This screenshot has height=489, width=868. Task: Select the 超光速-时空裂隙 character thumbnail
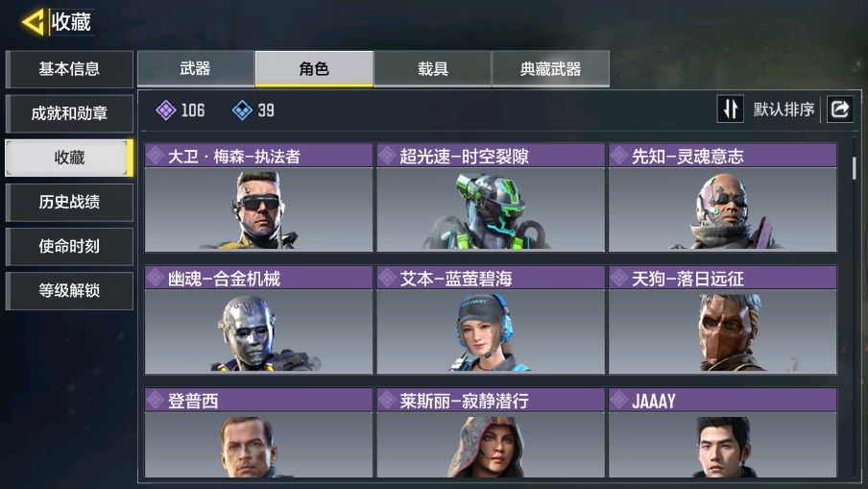point(491,209)
